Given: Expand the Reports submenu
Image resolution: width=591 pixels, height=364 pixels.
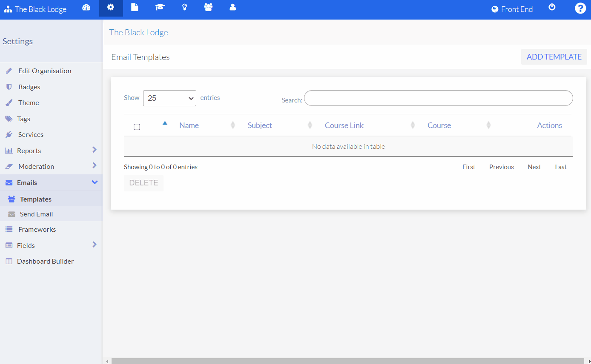Looking at the screenshot, I should click(x=29, y=150).
